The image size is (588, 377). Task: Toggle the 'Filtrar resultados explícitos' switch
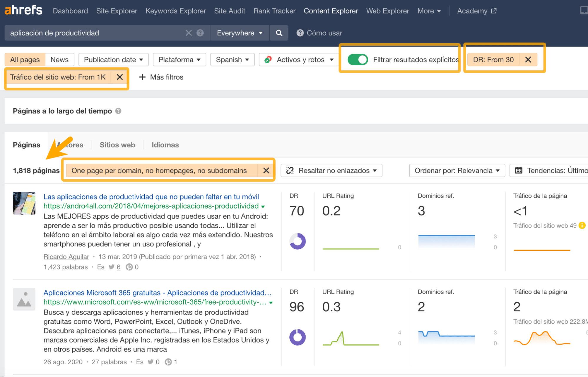(358, 59)
